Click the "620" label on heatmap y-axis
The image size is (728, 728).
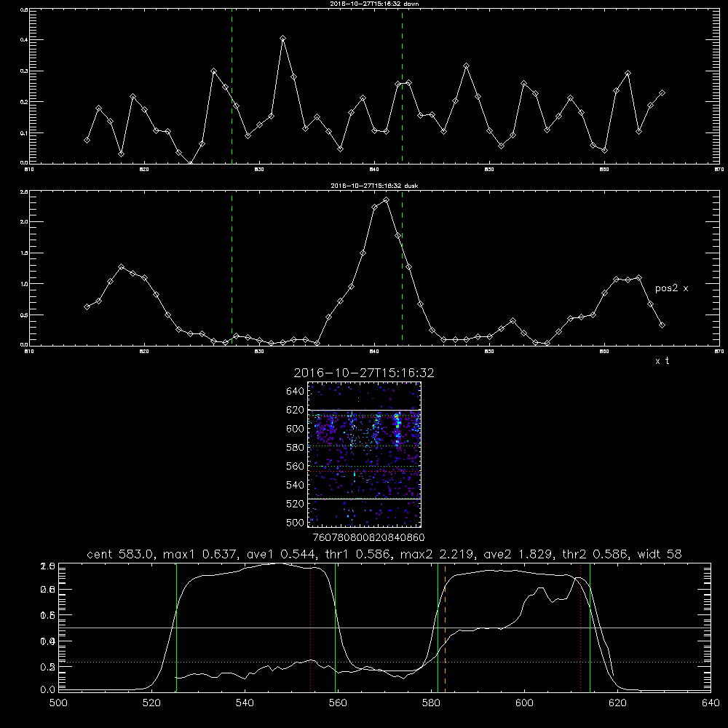(x=296, y=410)
